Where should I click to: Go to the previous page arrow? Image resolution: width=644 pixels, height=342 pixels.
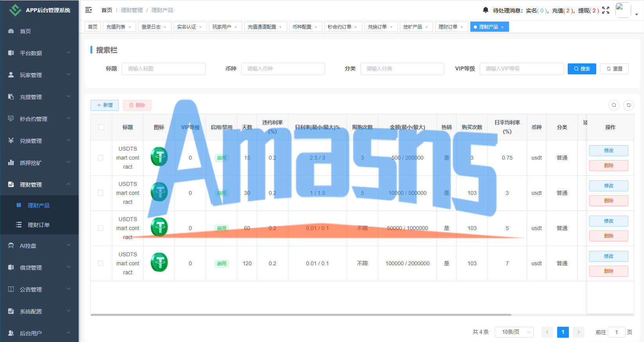coord(547,332)
